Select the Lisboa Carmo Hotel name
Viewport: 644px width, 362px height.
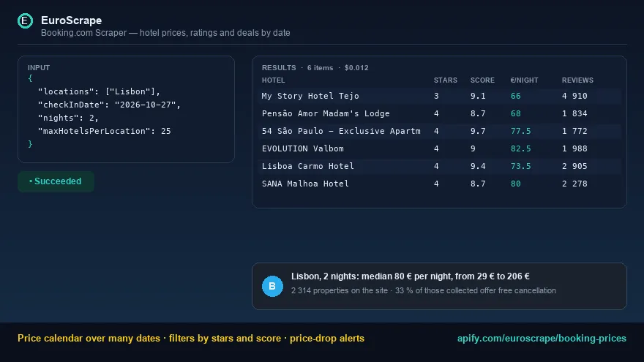point(307,166)
